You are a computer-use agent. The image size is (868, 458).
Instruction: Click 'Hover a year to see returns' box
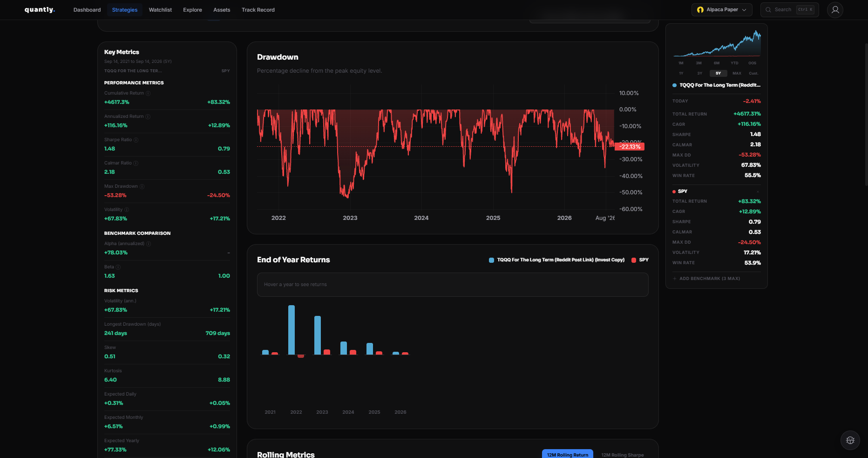pyautogui.click(x=453, y=285)
